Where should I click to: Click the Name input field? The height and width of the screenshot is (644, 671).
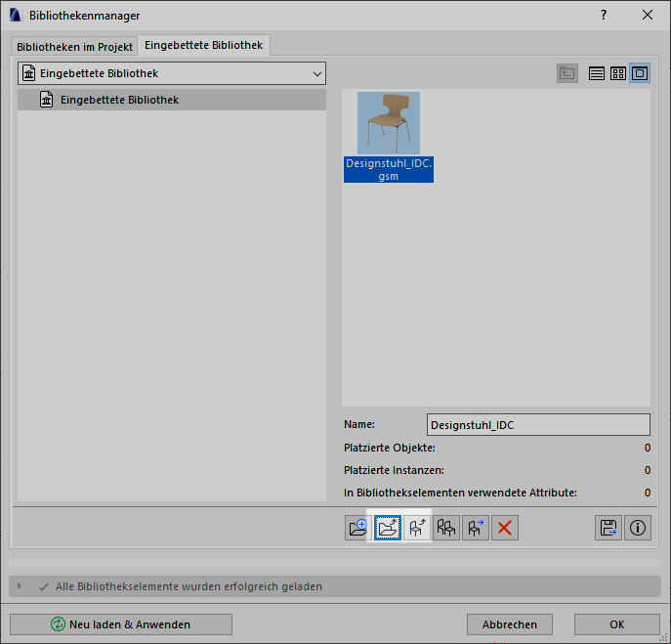538,425
